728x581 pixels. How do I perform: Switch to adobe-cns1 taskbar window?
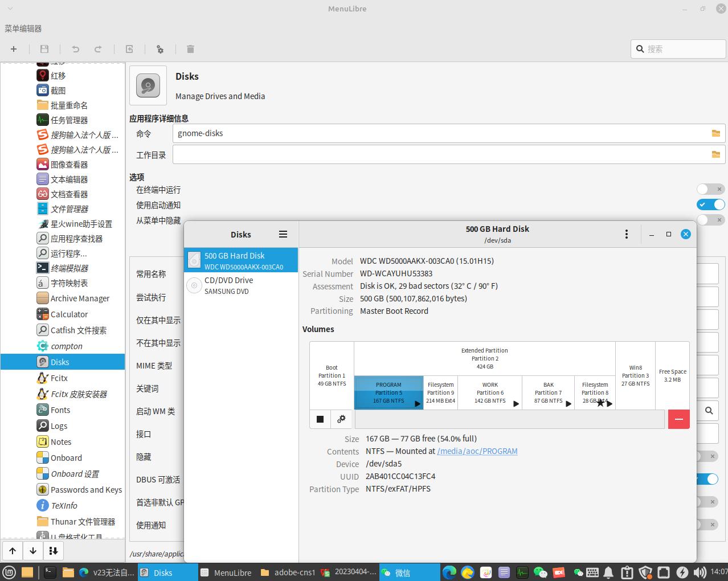coord(288,572)
